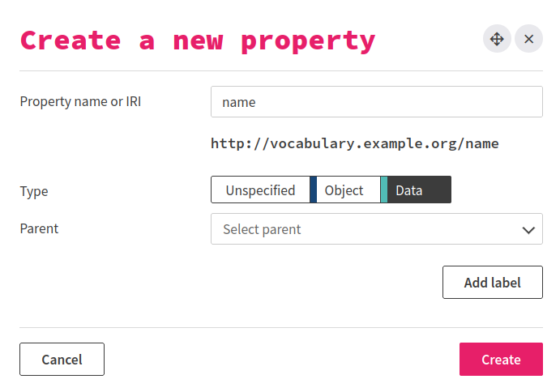
Task: Click the 'Create a new property' heading
Action: (x=198, y=40)
